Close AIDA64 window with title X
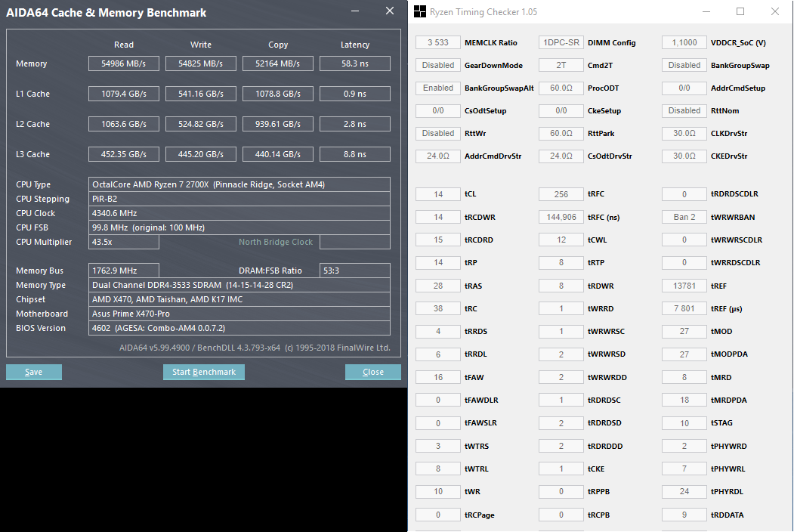 pyautogui.click(x=389, y=11)
